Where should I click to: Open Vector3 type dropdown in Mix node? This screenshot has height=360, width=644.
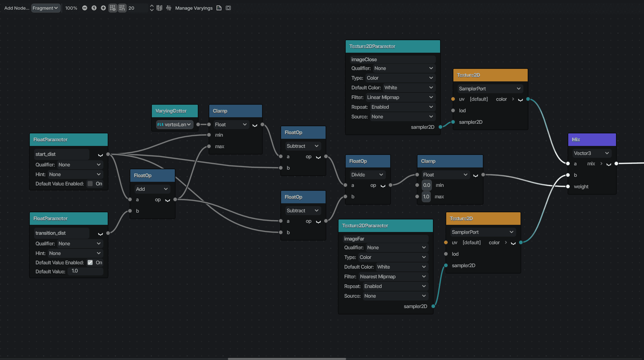(592, 153)
